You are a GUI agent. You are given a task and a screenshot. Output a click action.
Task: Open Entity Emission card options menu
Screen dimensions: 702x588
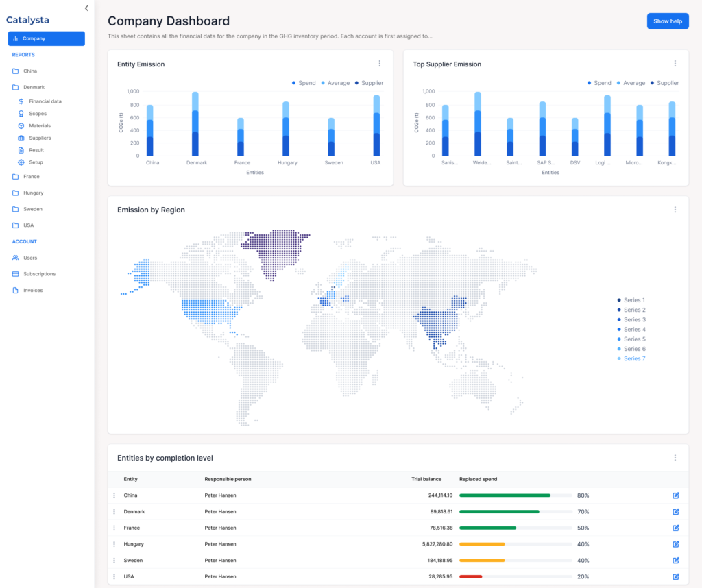(x=380, y=64)
